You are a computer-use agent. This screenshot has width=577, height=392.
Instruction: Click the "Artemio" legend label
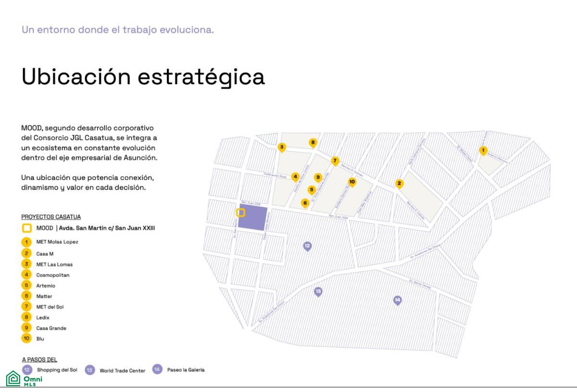[46, 286]
